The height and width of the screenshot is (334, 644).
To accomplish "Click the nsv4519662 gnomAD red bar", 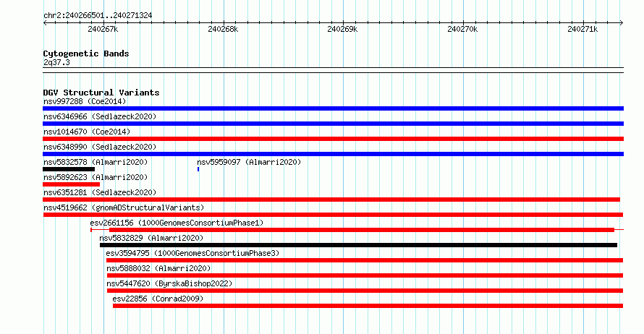I will (333, 215).
